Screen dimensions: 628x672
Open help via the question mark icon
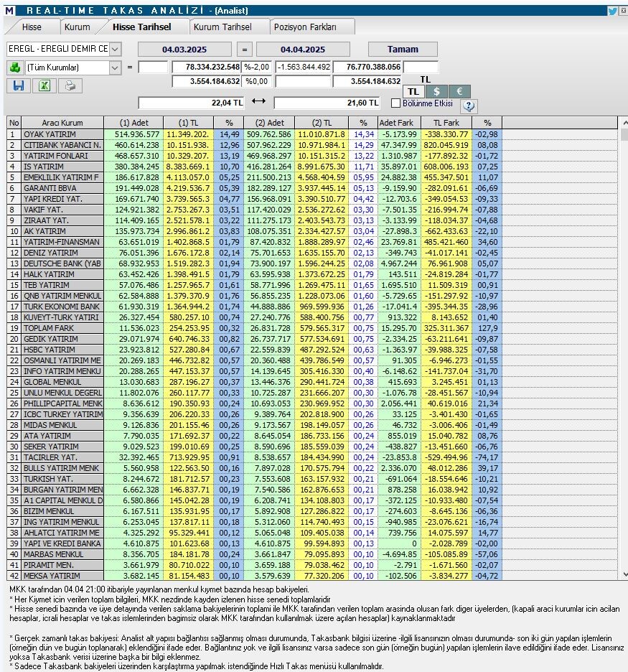pos(469,106)
